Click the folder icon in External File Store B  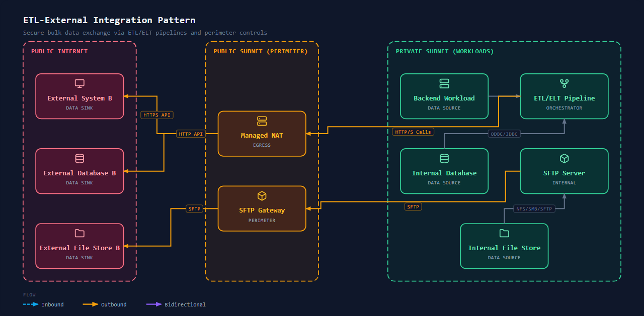[79, 233]
